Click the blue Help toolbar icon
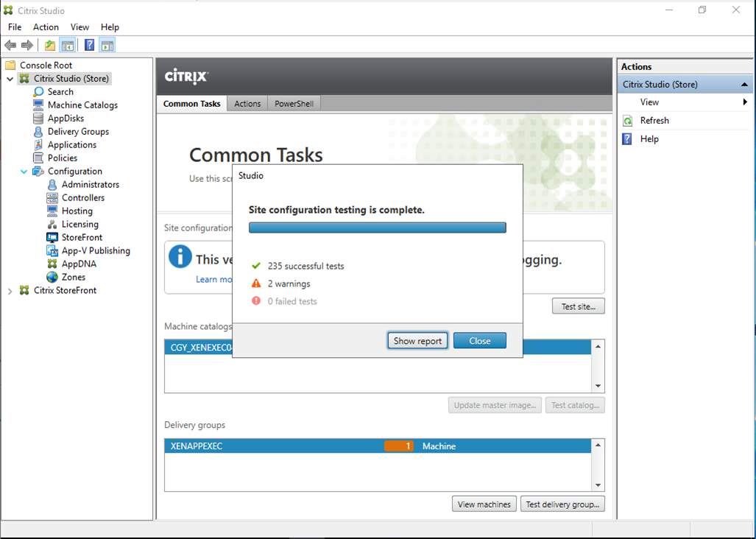 [89, 46]
